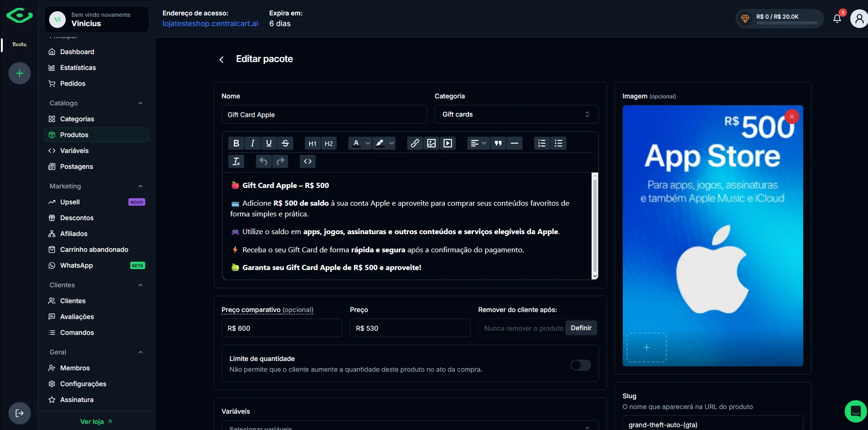Collapse the Marketing section
This screenshot has height=430, width=868.
[141, 186]
